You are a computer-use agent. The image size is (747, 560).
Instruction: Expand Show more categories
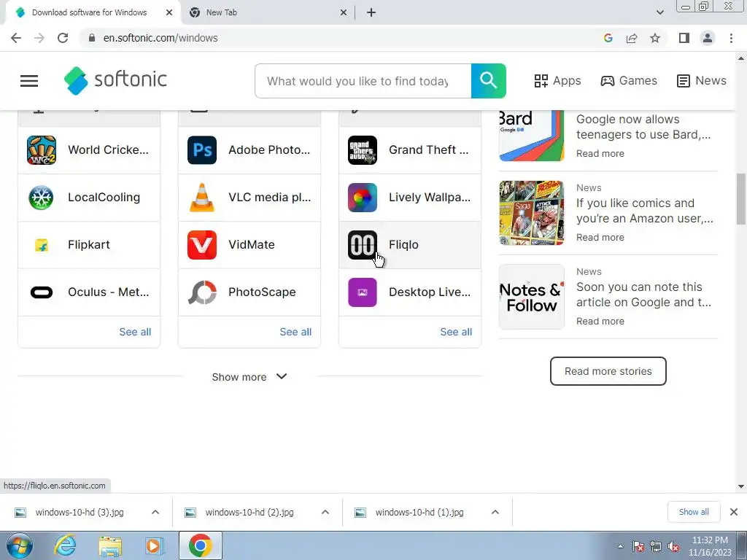point(249,377)
